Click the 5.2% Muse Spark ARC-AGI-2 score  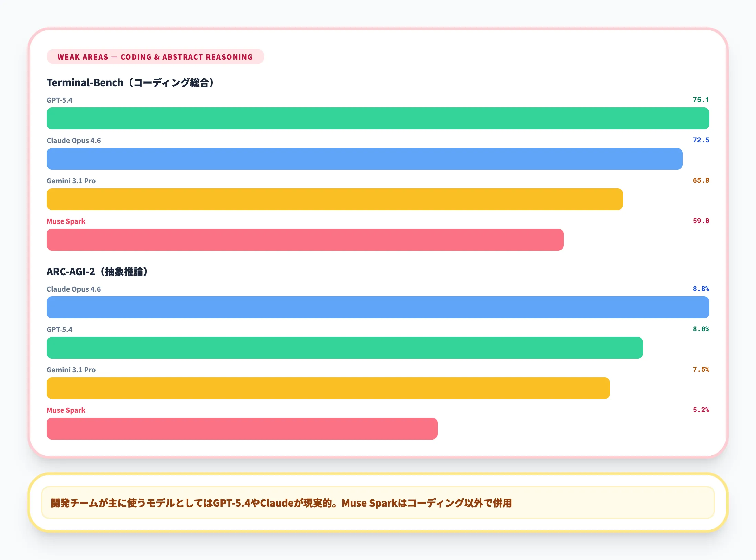point(700,410)
